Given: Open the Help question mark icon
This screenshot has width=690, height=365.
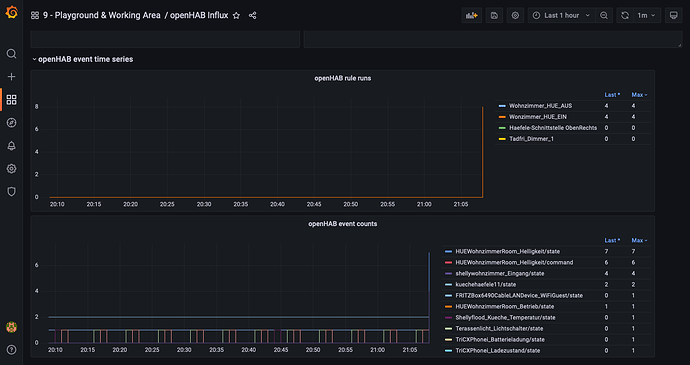Looking at the screenshot, I should 11,350.
